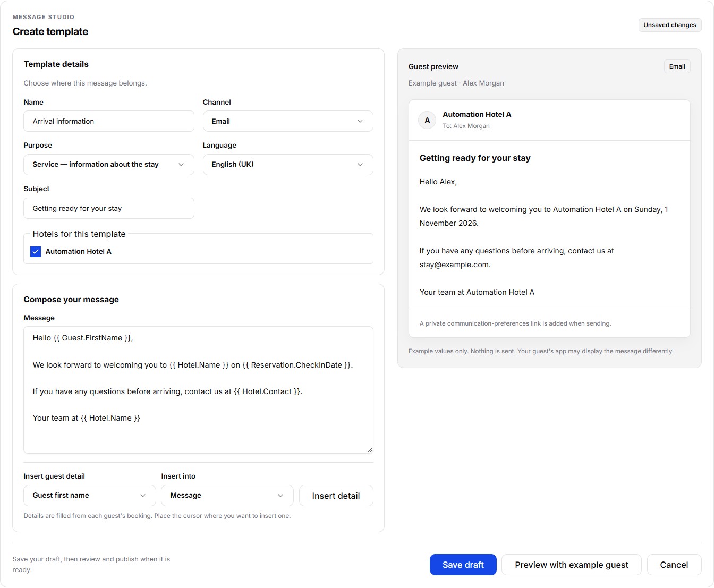This screenshot has height=588, width=714.
Task: Click the 'Guest preview' panel title
Action: [433, 66]
